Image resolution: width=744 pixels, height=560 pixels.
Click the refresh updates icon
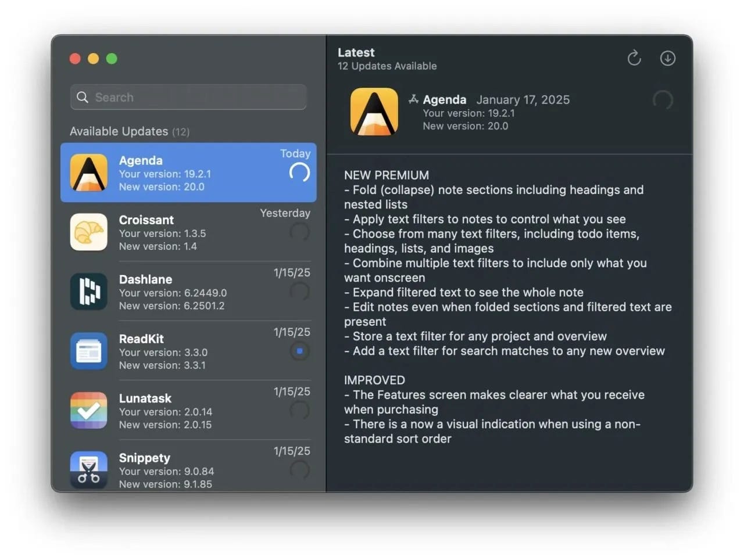pyautogui.click(x=634, y=58)
